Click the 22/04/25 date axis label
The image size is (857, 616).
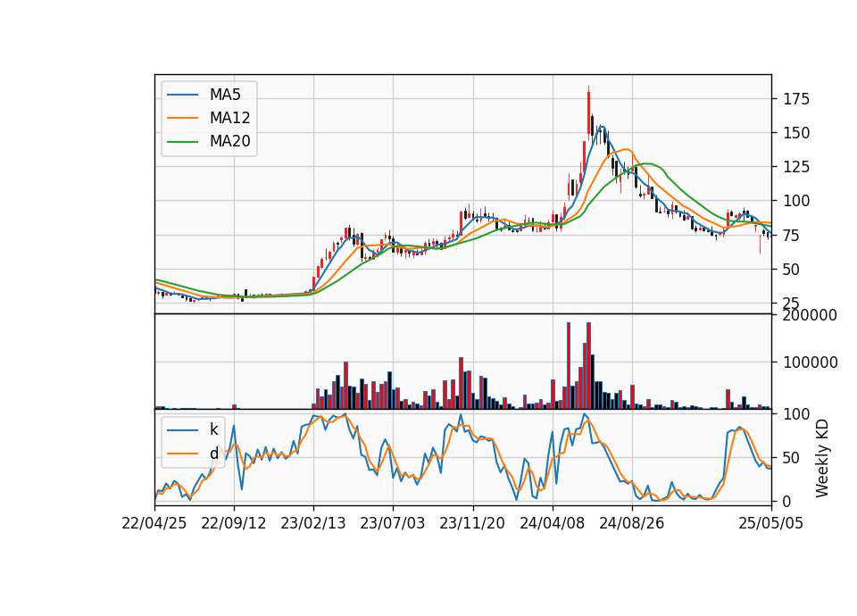(x=154, y=523)
